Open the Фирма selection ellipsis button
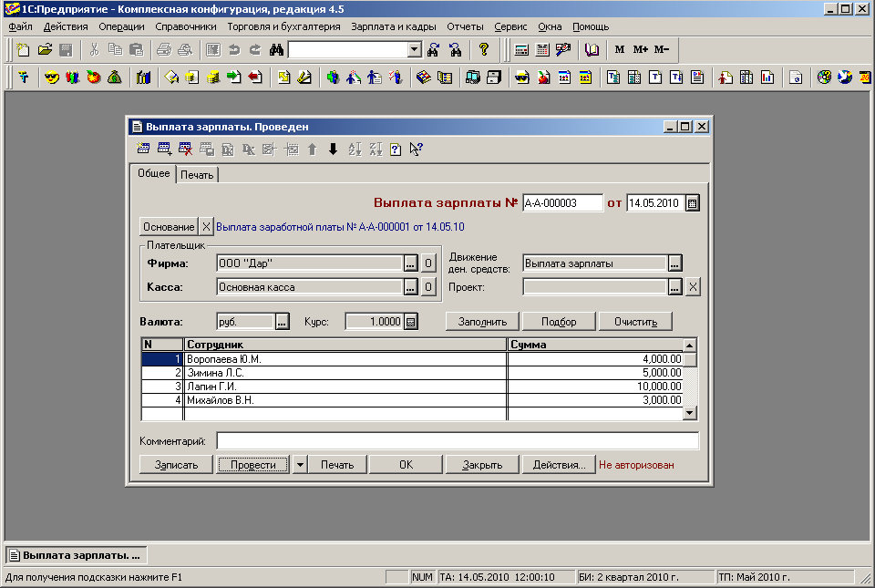875x588 pixels. click(411, 263)
